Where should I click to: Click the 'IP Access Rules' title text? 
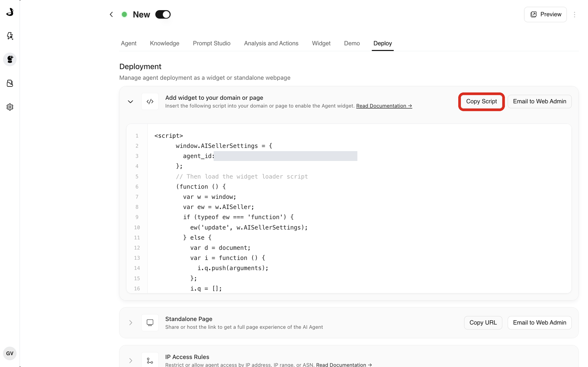click(187, 357)
